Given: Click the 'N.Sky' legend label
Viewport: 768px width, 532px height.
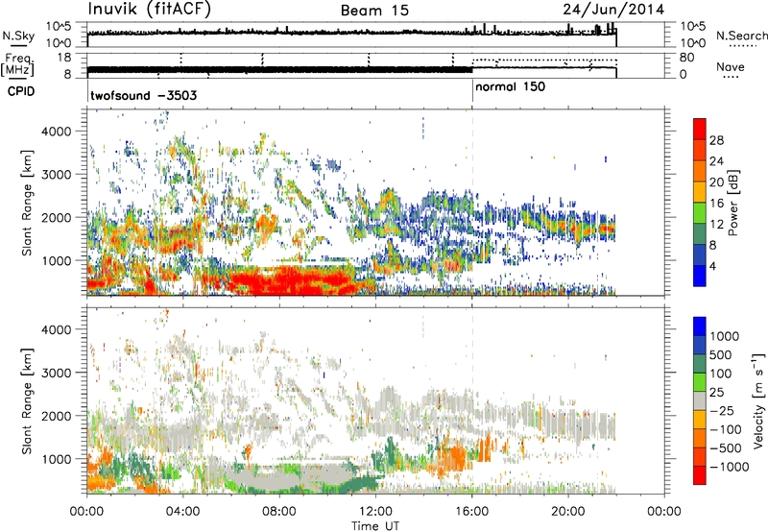Looking at the screenshot, I should point(18,36).
